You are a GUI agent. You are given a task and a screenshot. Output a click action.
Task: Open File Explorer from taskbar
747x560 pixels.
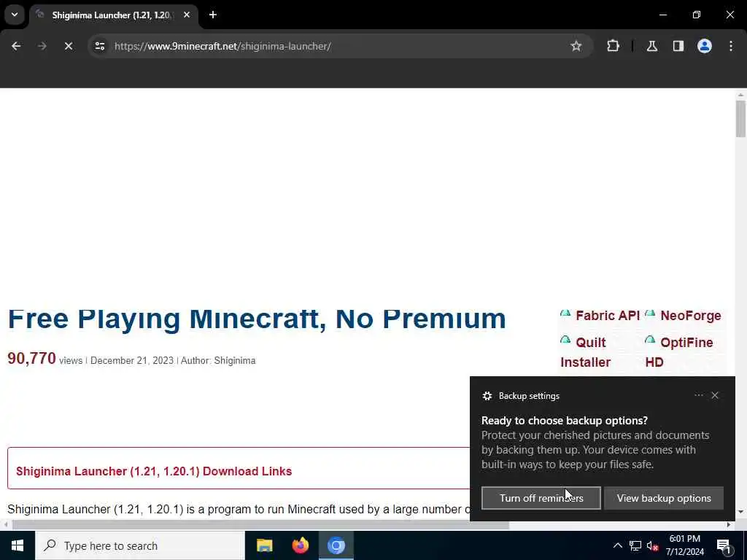[264, 545]
